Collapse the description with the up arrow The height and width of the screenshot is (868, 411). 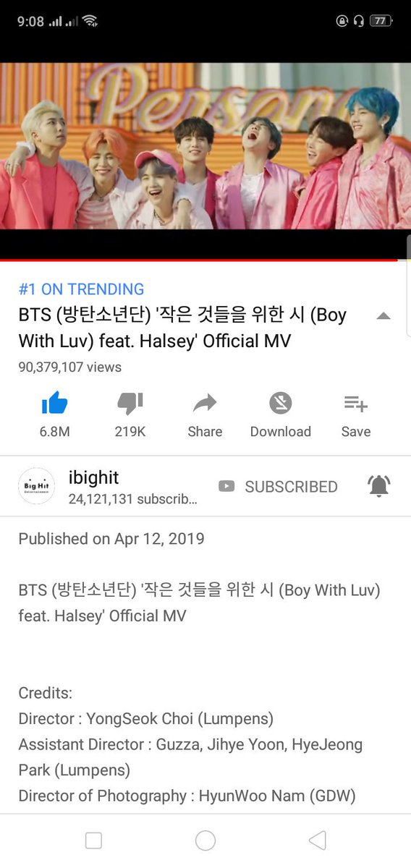coord(384,316)
